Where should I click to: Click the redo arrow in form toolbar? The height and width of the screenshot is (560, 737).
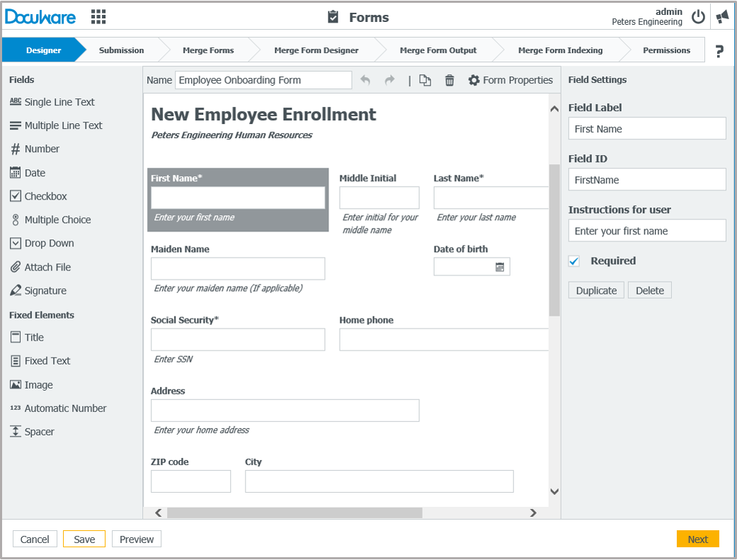coord(389,80)
